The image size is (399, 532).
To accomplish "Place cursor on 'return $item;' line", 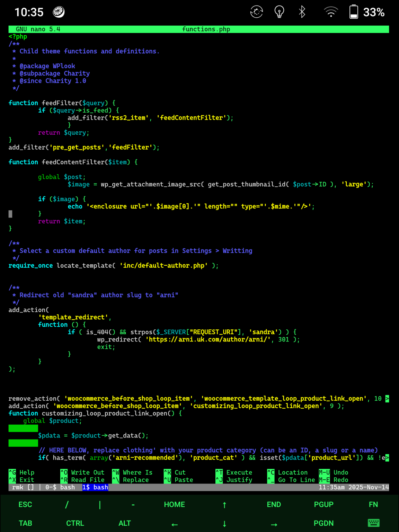I will click(62, 221).
